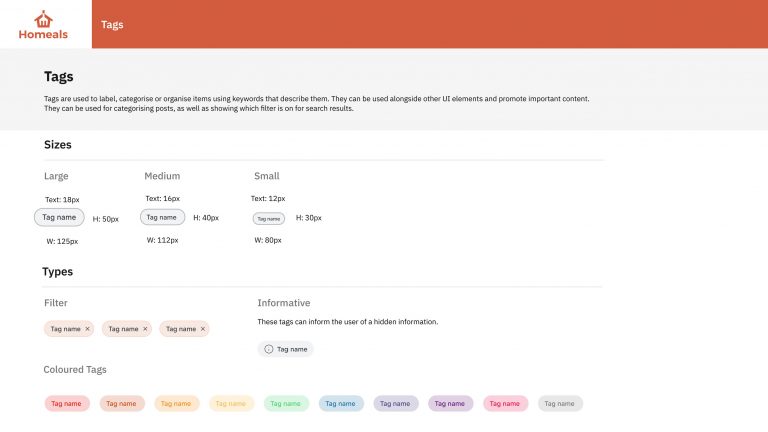This screenshot has height=432, width=768.
Task: Open the Tags header tab
Action: click(x=112, y=24)
